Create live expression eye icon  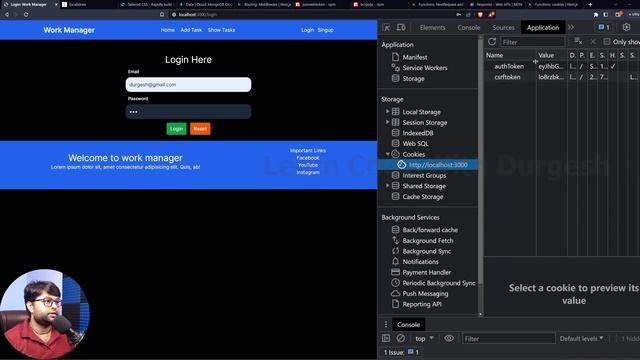coord(449,338)
